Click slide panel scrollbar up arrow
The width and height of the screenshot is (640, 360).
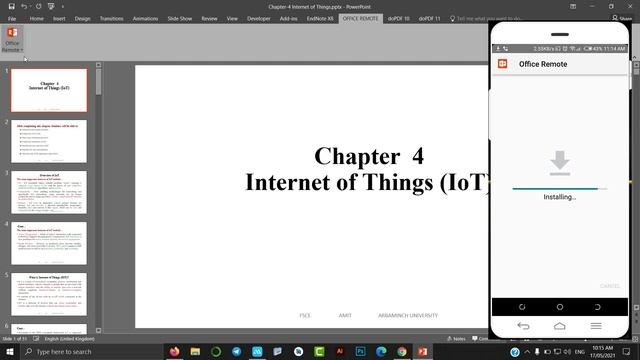[98, 65]
